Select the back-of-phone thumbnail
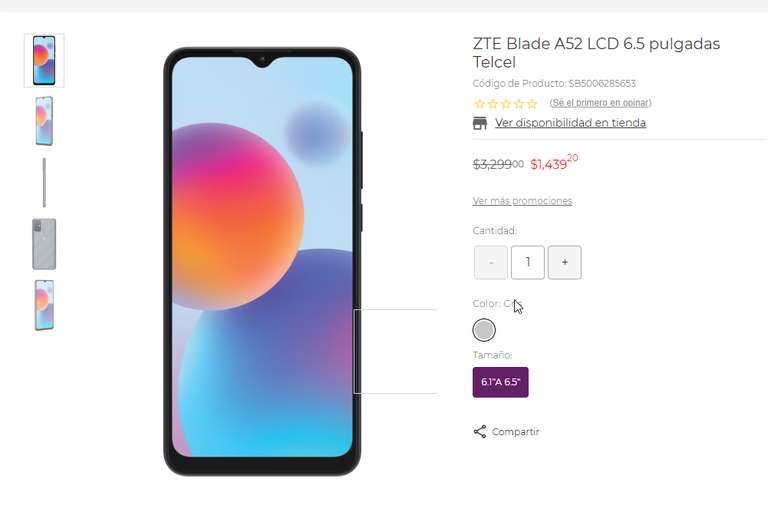 pyautogui.click(x=44, y=244)
